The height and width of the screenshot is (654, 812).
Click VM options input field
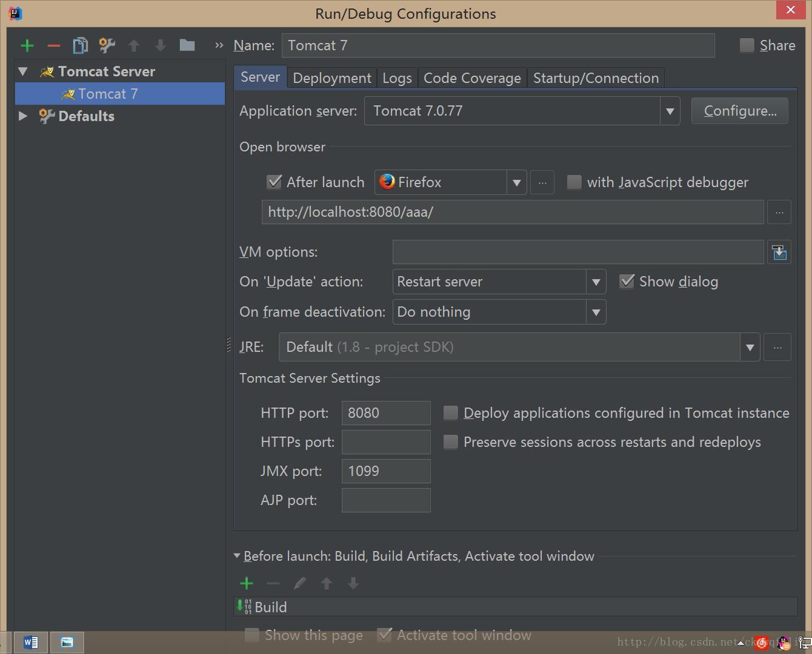tap(578, 252)
